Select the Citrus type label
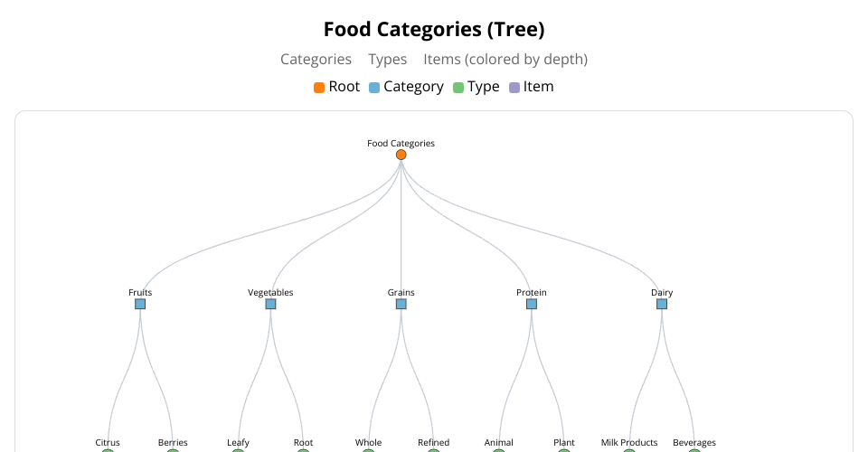This screenshot has width=868, height=452. tap(108, 443)
